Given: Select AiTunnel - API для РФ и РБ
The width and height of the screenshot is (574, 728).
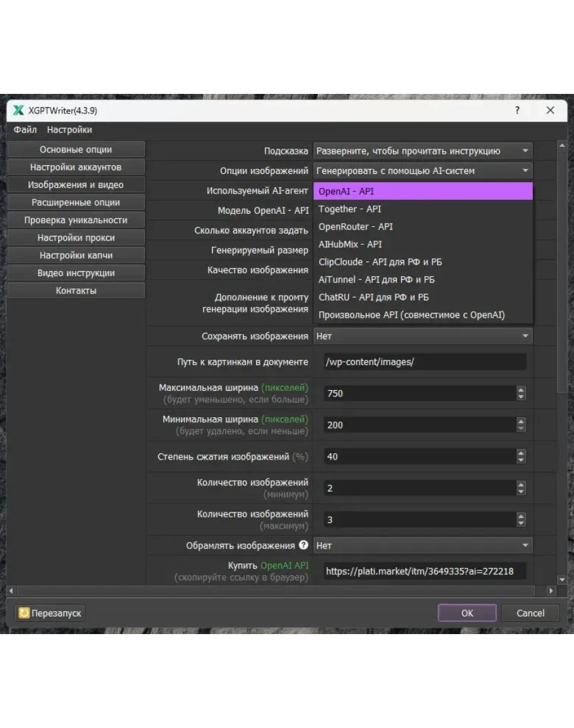Looking at the screenshot, I should (423, 279).
